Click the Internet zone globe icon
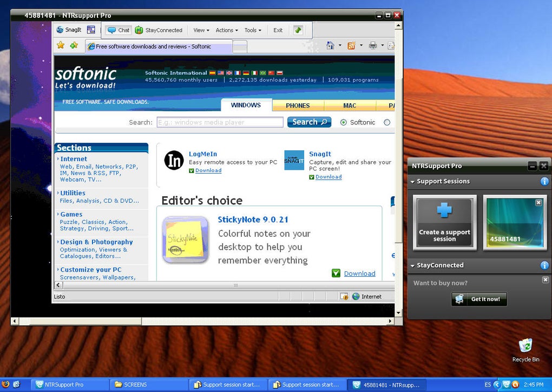552x392 pixels. [356, 296]
